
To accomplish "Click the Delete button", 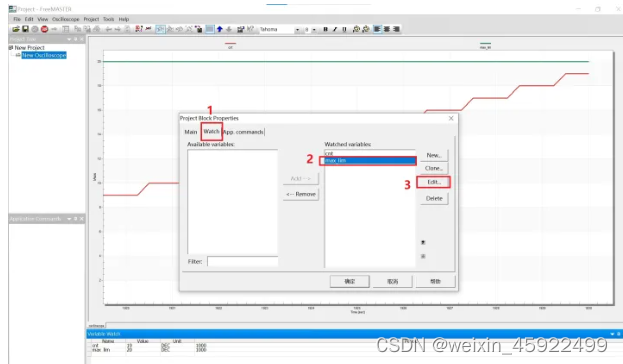I will click(434, 198).
